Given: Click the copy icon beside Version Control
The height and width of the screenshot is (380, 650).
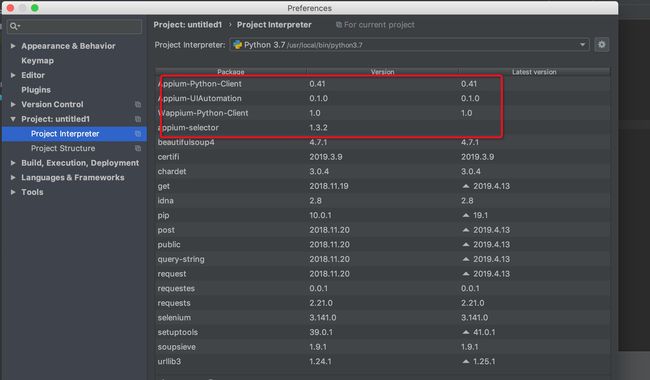Looking at the screenshot, I should [138, 104].
